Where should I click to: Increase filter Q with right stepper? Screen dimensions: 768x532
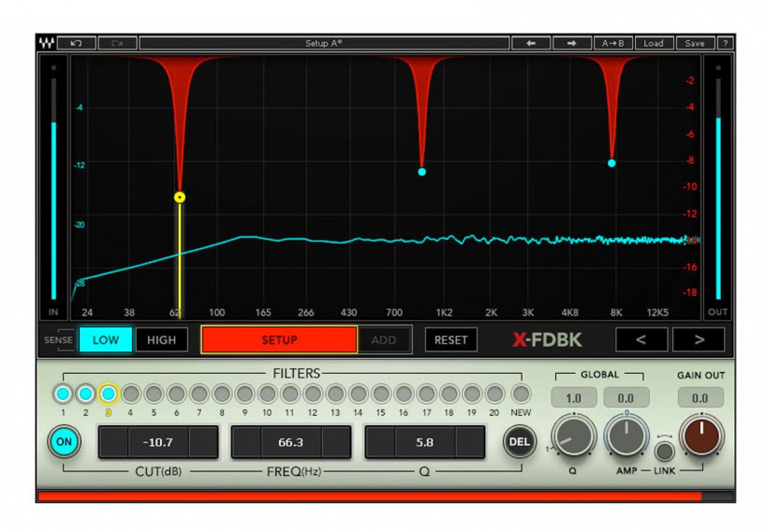470,442
